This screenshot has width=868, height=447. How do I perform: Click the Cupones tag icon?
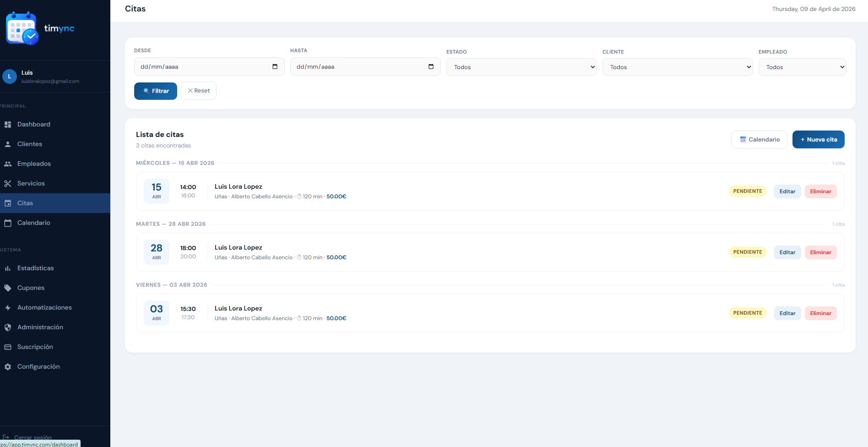point(8,288)
